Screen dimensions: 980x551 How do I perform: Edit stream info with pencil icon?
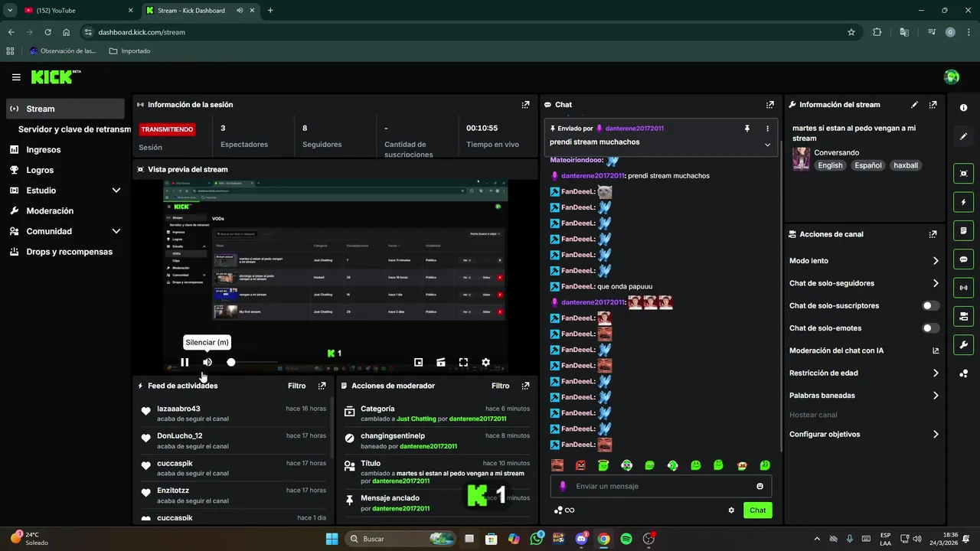point(914,105)
